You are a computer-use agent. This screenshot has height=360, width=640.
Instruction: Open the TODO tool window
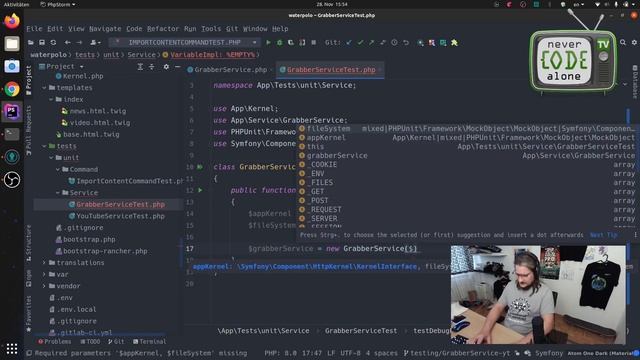coord(90,342)
